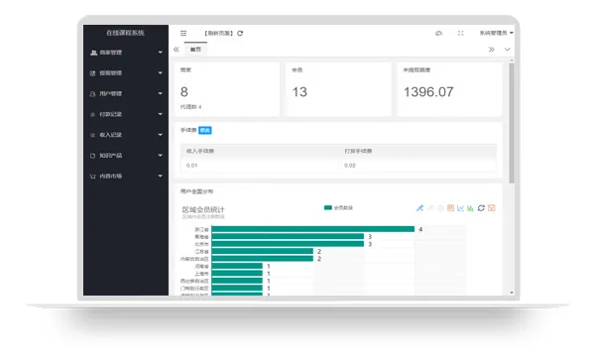
Task: Switch chart to bar chart icon
Action: click(x=470, y=208)
